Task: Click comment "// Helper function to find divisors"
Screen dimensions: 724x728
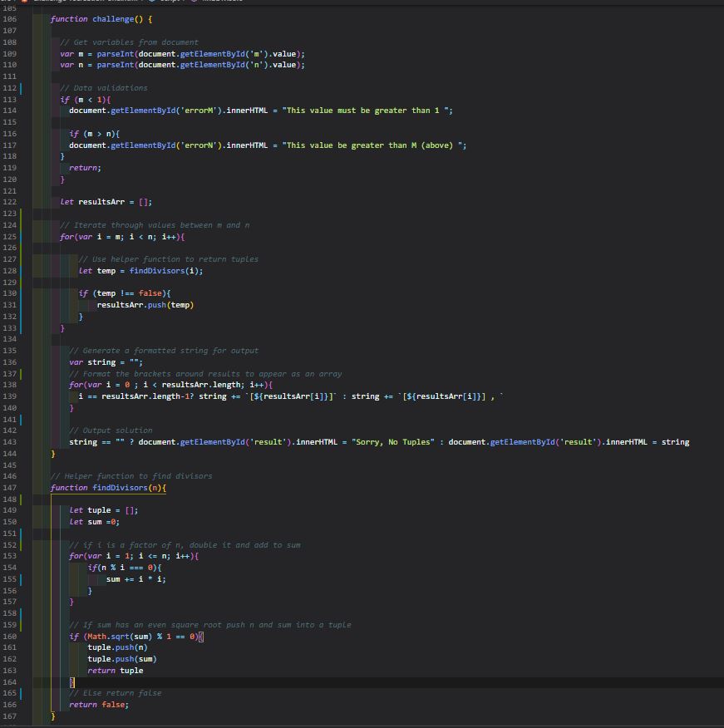Action: coord(131,476)
